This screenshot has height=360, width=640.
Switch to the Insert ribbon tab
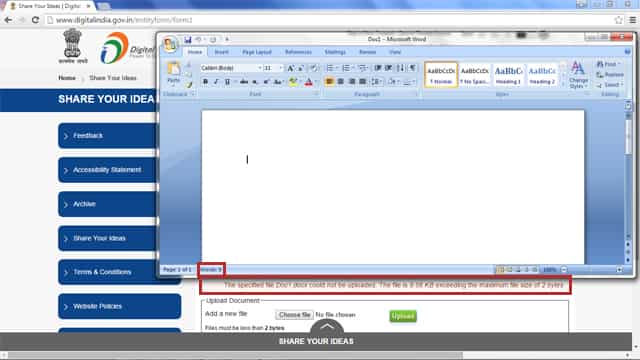tap(221, 52)
